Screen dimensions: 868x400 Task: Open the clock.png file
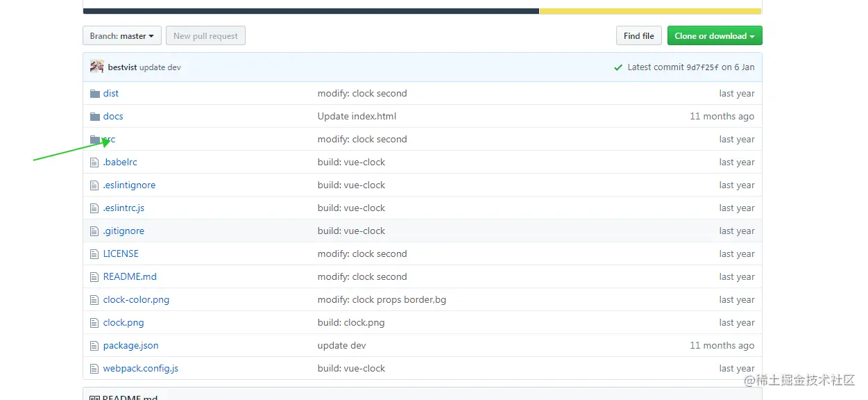[x=124, y=323]
